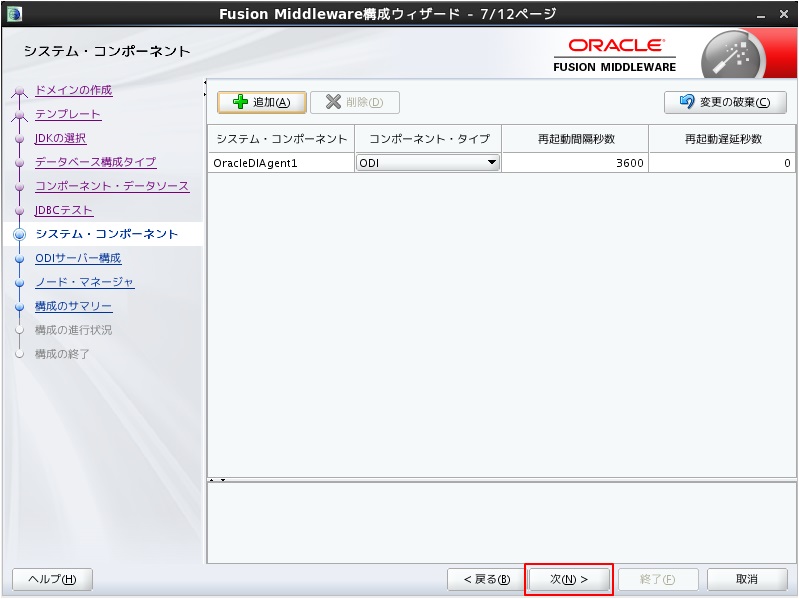Click the message pane collapse arrows
The width and height of the screenshot is (799, 599).
217,480
